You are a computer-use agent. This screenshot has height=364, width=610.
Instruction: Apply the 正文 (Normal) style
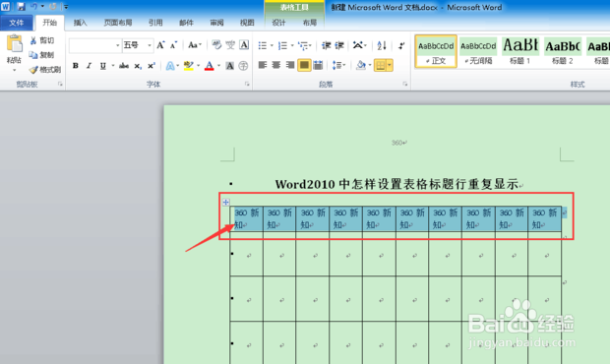[x=436, y=51]
